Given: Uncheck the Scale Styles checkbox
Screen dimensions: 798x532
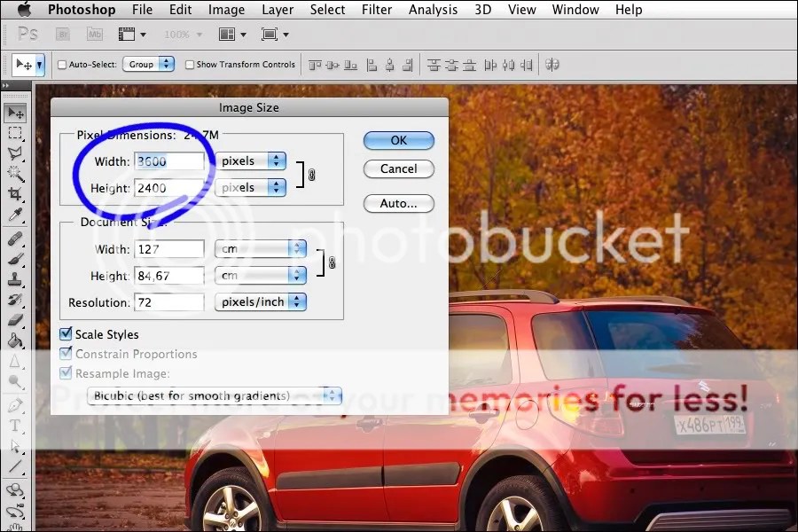Looking at the screenshot, I should coord(66,334).
